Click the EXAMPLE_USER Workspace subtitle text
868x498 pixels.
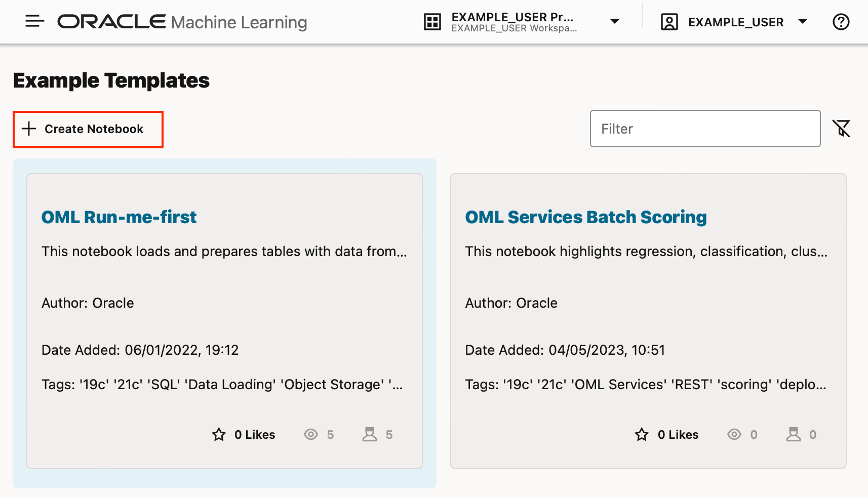(514, 28)
